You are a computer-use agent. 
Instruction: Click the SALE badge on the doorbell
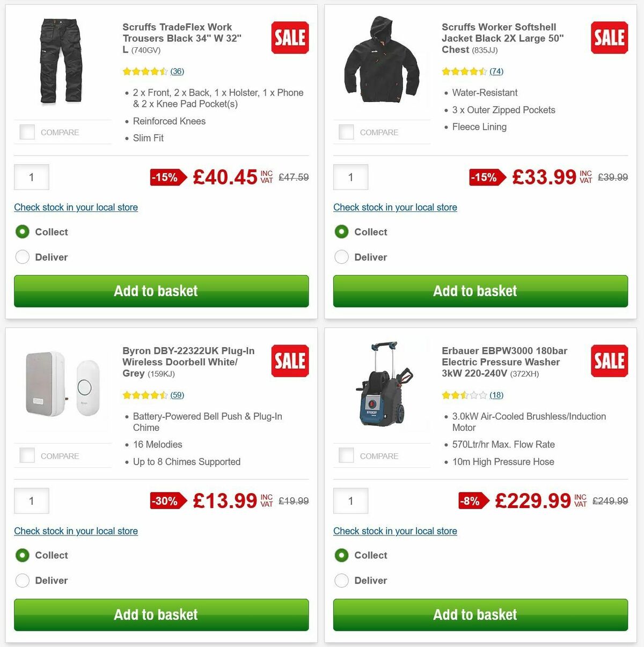290,361
